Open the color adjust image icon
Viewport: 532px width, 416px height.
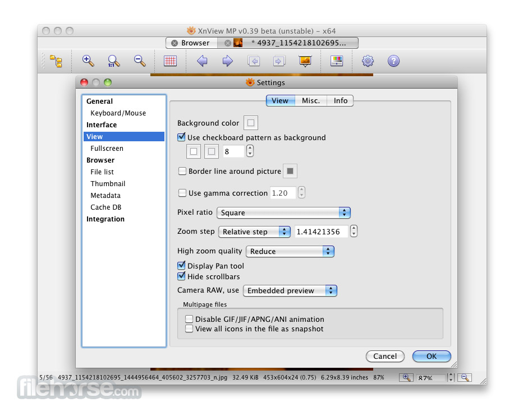tap(337, 61)
